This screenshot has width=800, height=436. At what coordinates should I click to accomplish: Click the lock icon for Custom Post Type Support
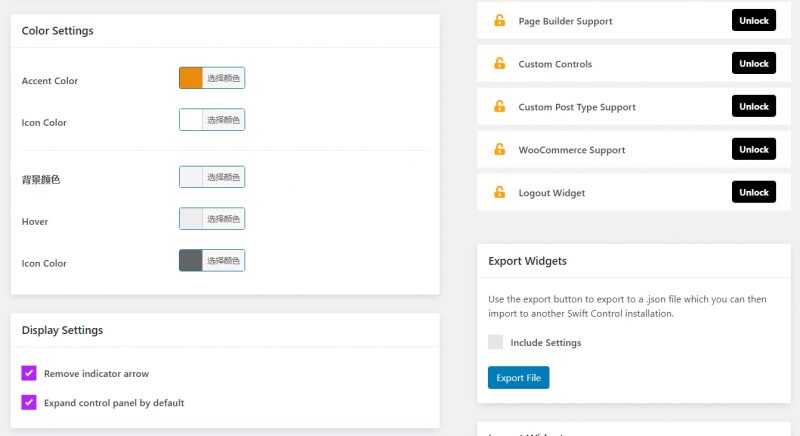(499, 107)
